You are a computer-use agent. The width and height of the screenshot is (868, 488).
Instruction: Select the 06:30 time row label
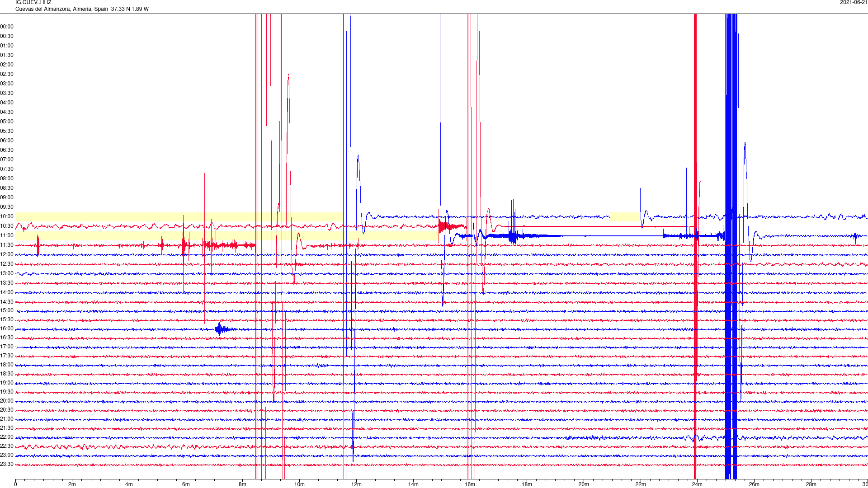tap(7, 150)
